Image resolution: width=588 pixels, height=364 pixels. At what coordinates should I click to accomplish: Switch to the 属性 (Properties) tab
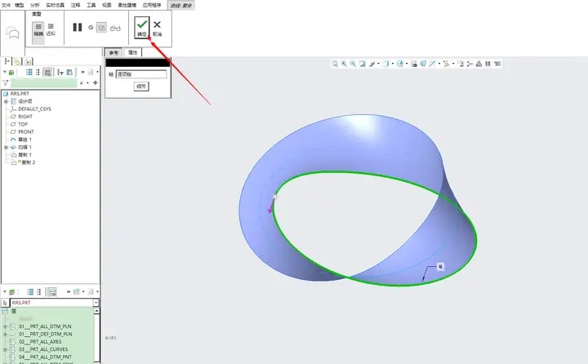tap(133, 52)
